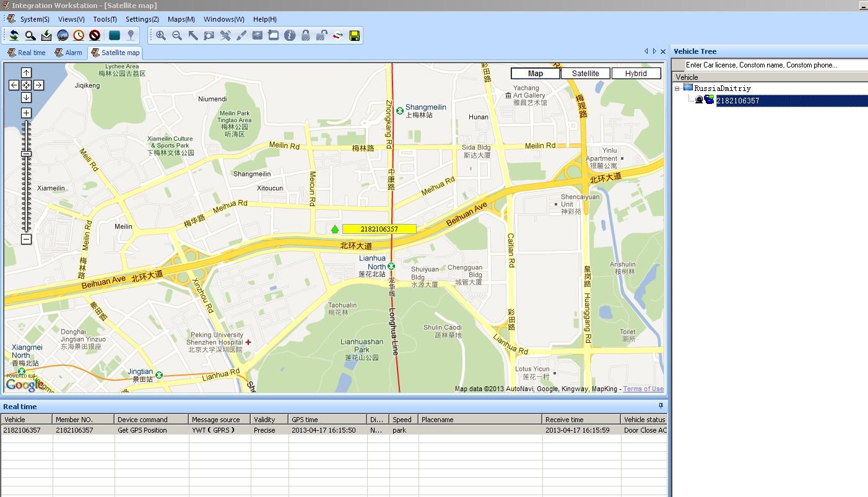Click the teal square toolbar icon

(x=115, y=35)
